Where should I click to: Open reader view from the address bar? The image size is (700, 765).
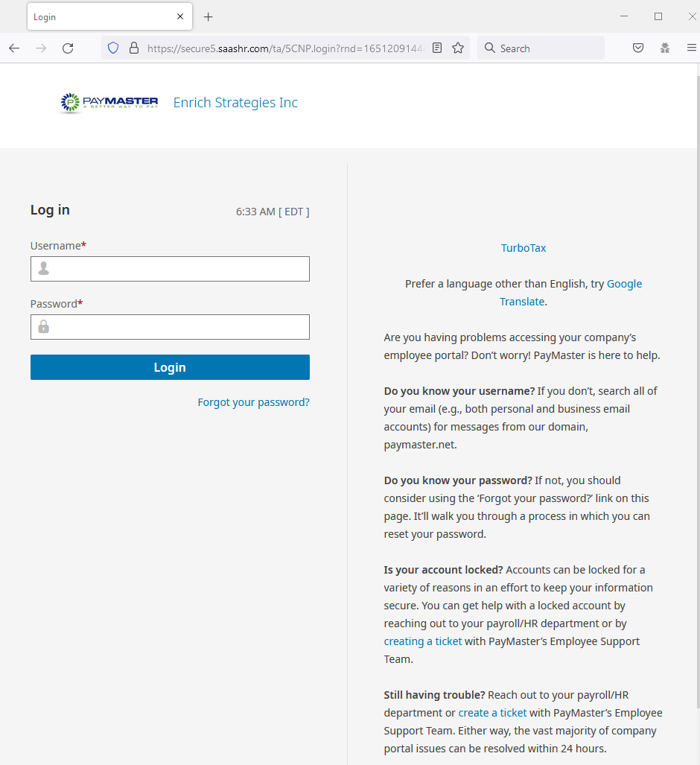coord(439,47)
